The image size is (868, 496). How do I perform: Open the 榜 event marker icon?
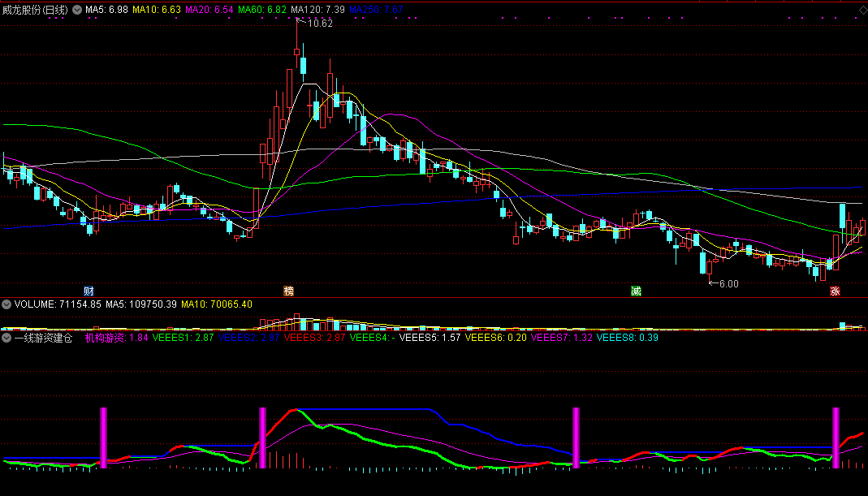tap(288, 291)
